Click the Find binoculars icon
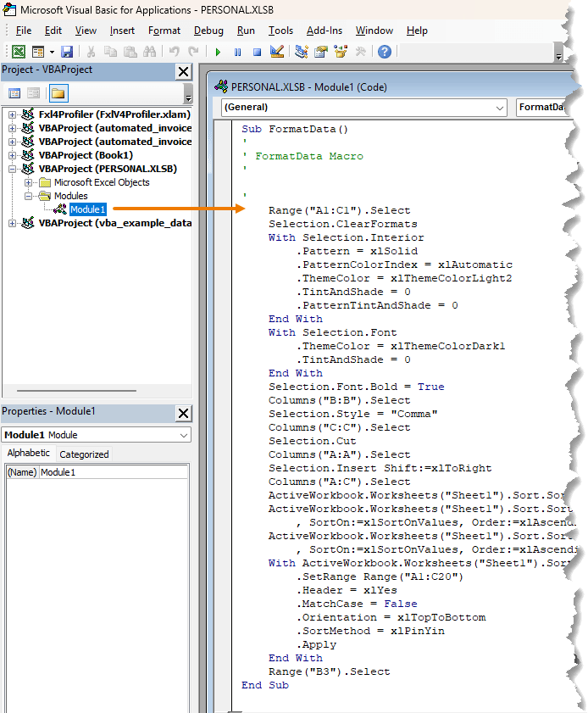The width and height of the screenshot is (588, 713). coord(149,52)
